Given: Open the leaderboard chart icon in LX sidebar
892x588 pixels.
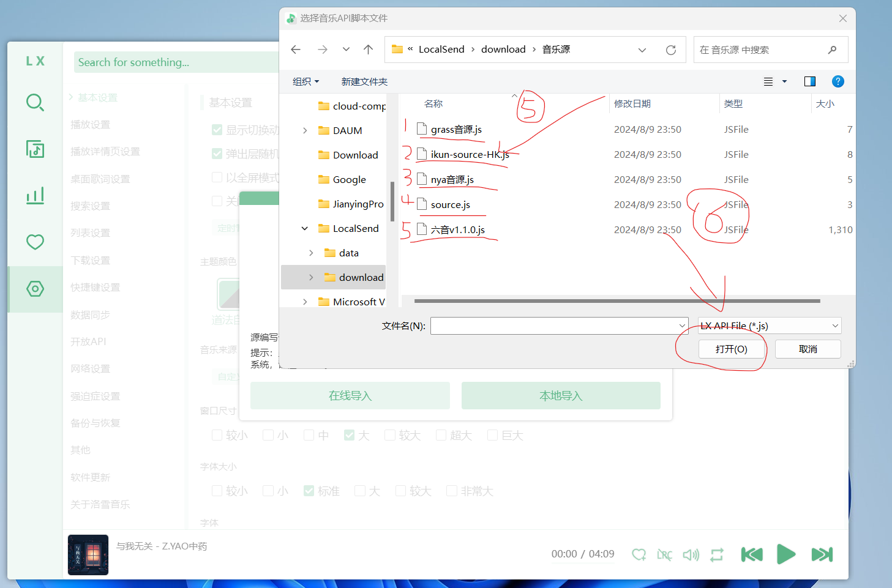Looking at the screenshot, I should (x=35, y=195).
